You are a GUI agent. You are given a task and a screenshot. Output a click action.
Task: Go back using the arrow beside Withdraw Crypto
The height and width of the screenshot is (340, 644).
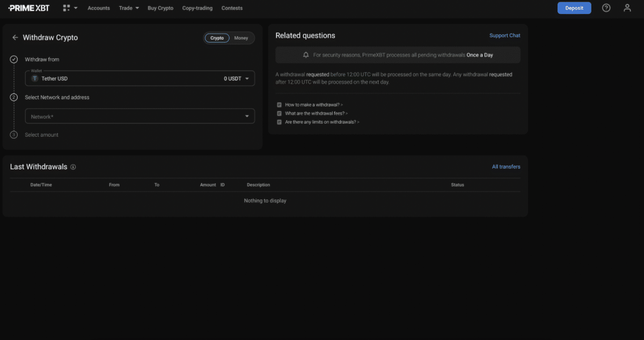[x=15, y=38]
